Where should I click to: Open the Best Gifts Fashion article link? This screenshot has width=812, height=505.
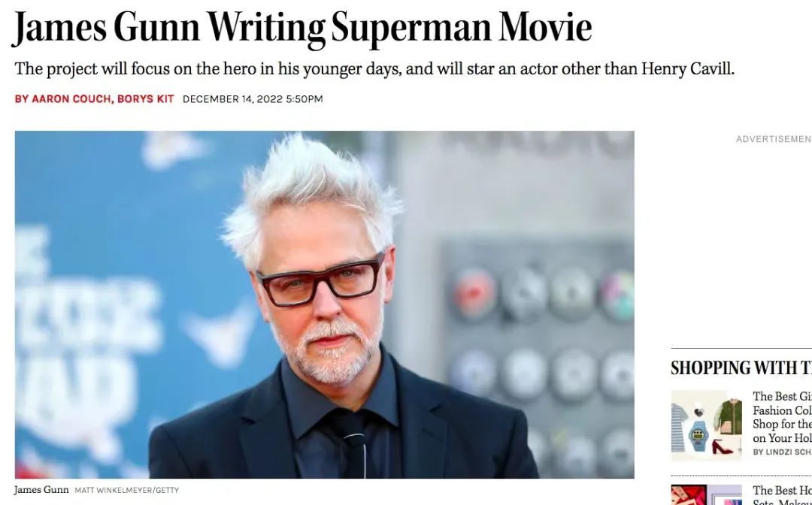782,417
